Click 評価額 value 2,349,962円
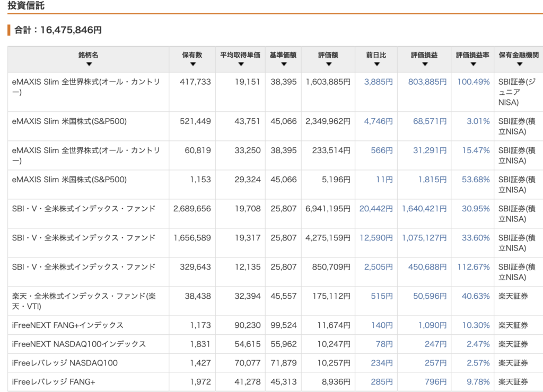The image size is (543, 392). (328, 121)
